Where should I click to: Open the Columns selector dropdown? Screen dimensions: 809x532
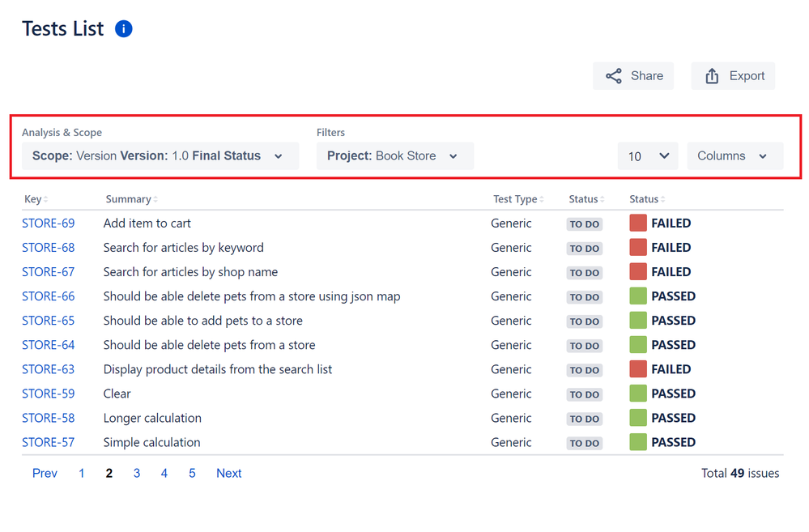[734, 155]
